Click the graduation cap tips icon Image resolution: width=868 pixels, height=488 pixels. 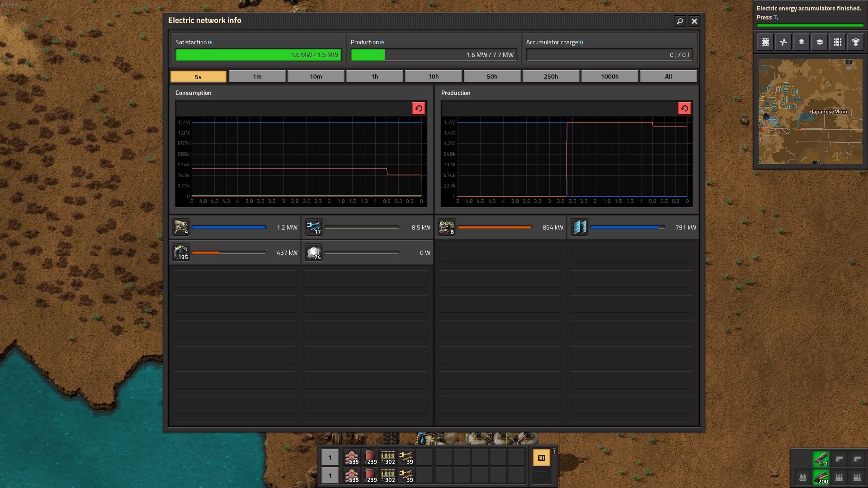[819, 42]
